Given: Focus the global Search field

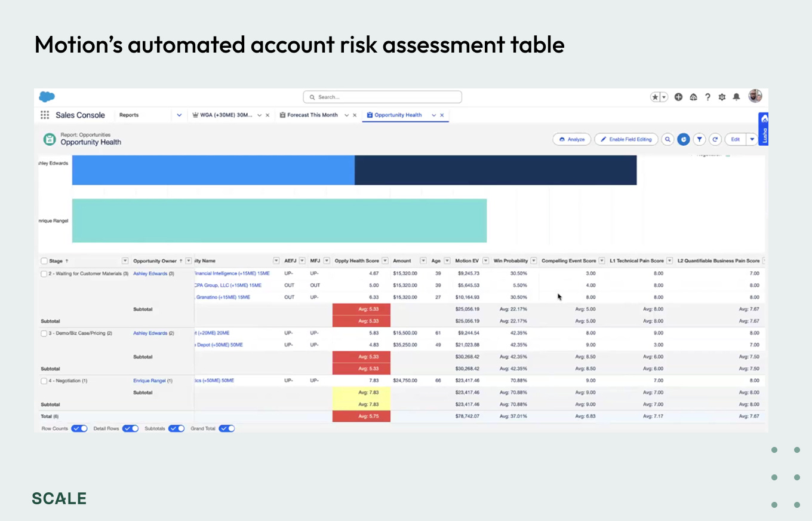Looking at the screenshot, I should [x=382, y=97].
